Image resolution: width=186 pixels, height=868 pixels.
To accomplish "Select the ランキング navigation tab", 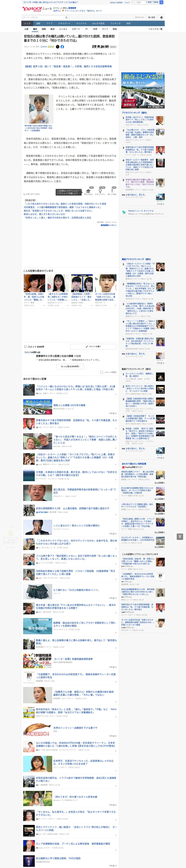I will (x=115, y=23).
